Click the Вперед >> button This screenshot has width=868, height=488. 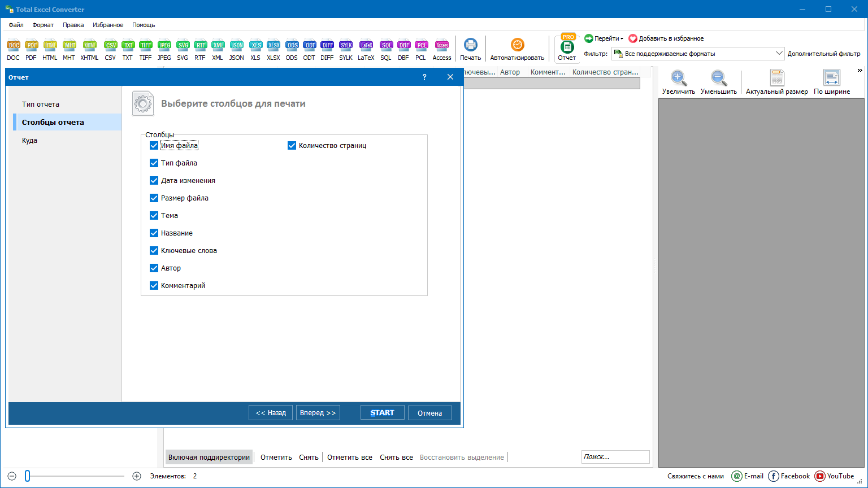tap(318, 413)
